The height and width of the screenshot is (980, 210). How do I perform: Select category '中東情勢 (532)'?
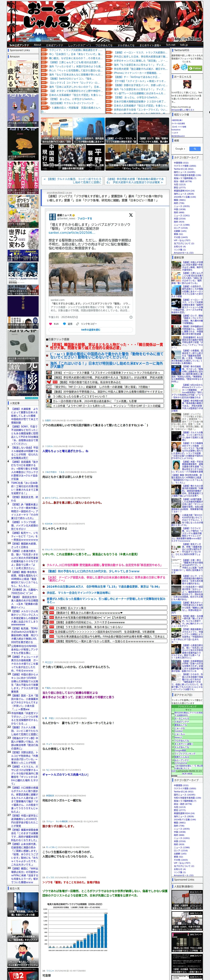(x=181, y=163)
